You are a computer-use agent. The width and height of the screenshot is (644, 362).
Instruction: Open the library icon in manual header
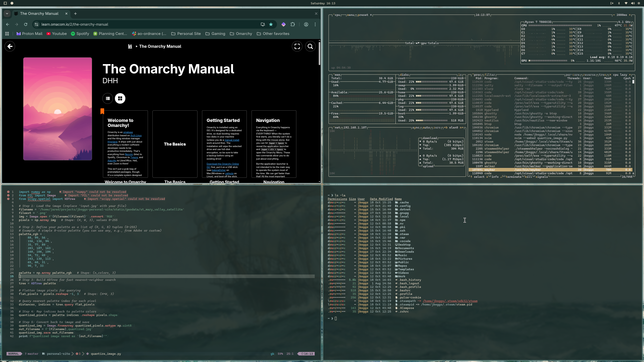click(x=130, y=46)
